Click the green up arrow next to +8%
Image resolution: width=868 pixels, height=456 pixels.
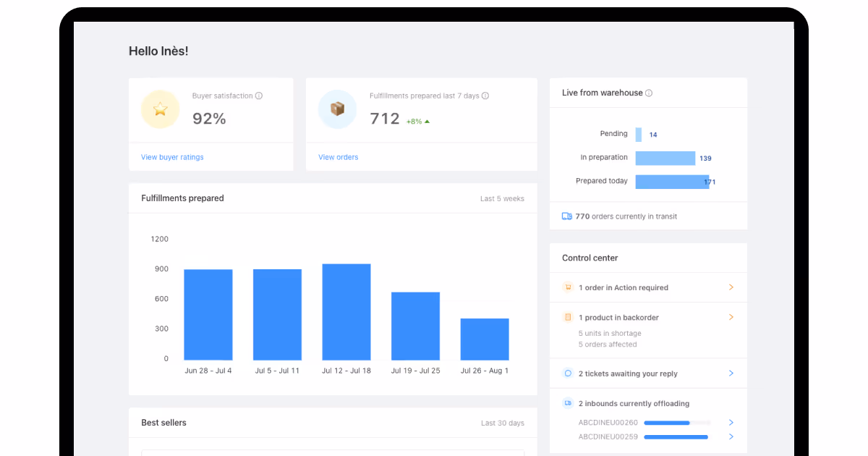(427, 122)
